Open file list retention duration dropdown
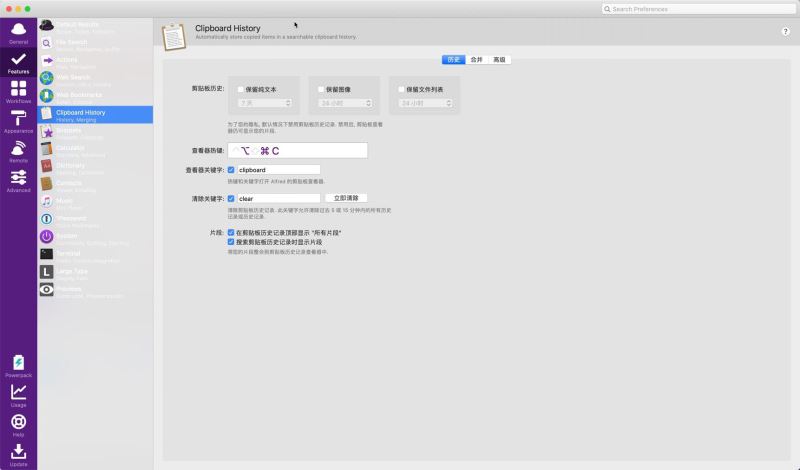This screenshot has height=470, width=800. pos(425,103)
